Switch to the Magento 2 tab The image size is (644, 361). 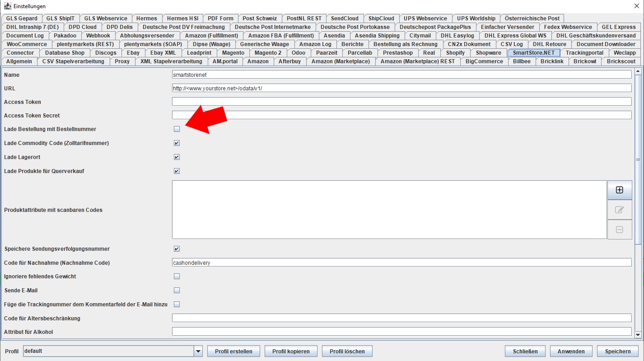268,53
